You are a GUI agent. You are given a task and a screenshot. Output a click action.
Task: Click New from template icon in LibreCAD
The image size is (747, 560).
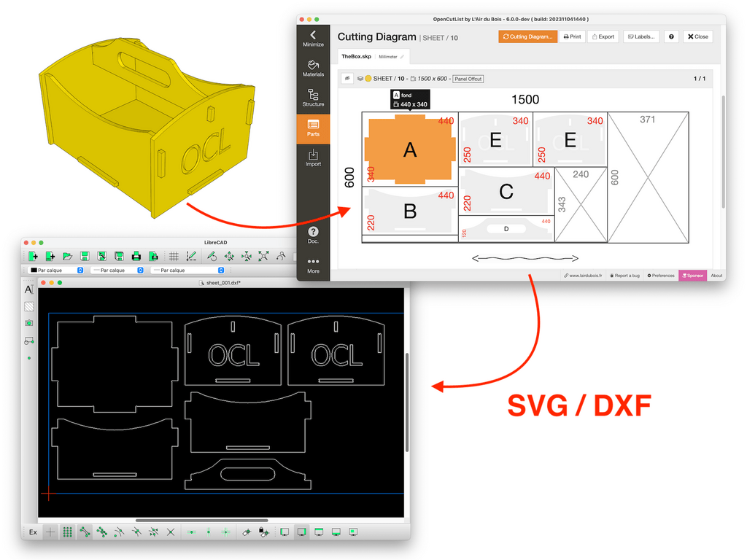tap(50, 256)
